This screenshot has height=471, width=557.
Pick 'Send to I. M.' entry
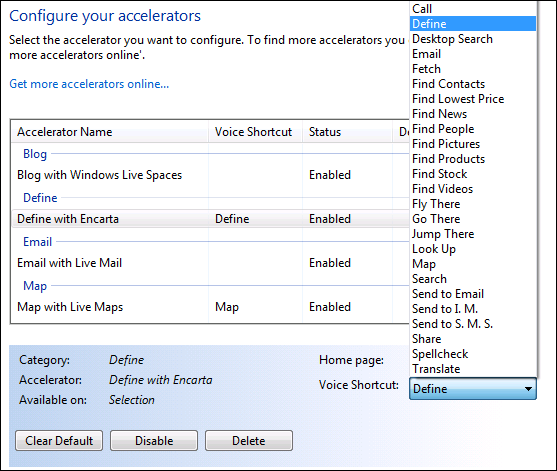(x=473, y=309)
